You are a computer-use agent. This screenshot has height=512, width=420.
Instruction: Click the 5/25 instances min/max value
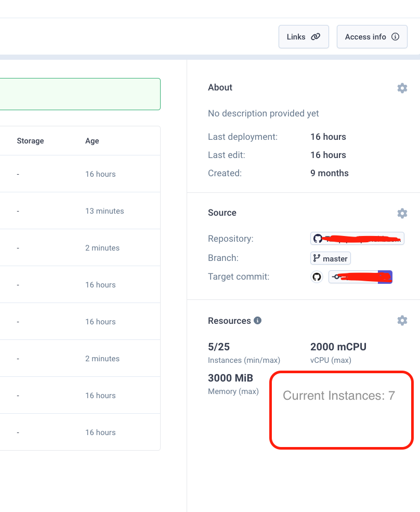(x=218, y=347)
